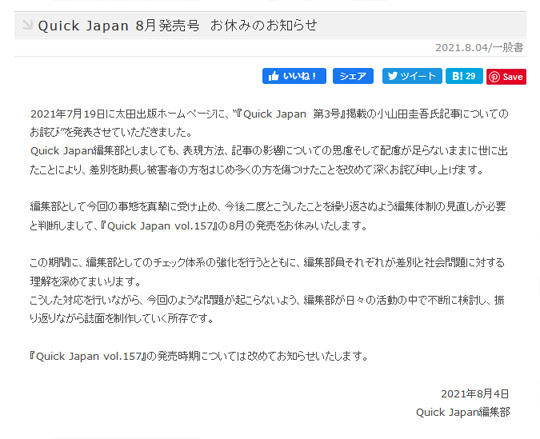Click the ツイート tweet label
The width and height of the screenshot is (540, 439).
(418, 76)
